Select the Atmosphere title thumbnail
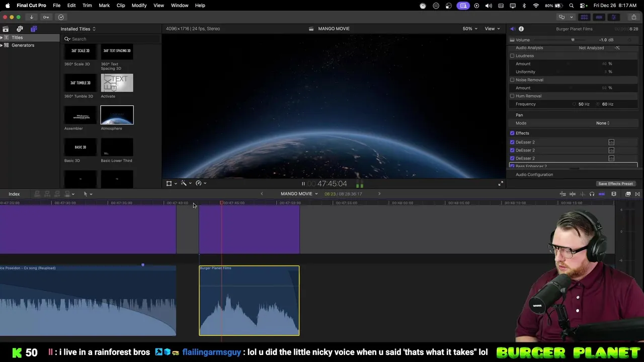This screenshot has width=644, height=362. pos(117,115)
